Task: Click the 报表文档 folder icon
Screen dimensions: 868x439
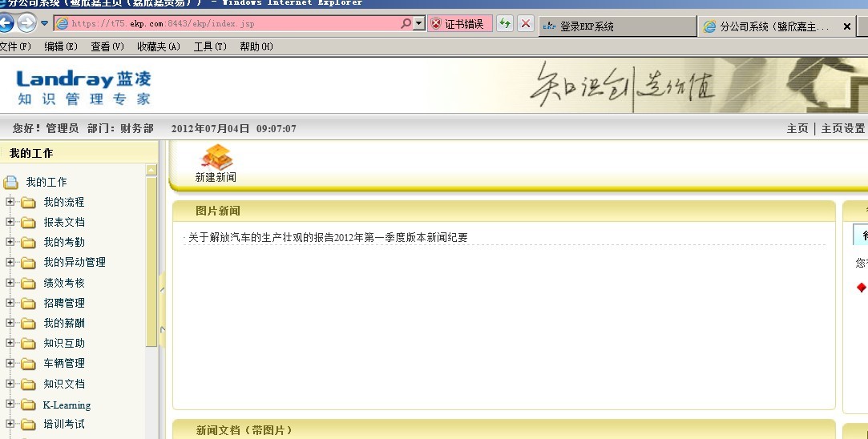Action: (x=28, y=223)
